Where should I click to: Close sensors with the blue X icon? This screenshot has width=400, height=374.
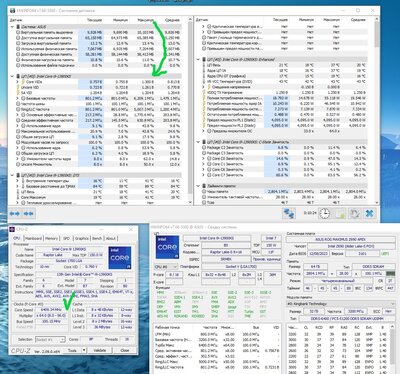(369, 213)
